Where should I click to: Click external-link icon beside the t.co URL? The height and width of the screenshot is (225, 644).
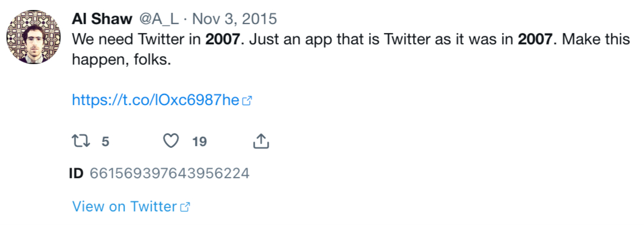tap(247, 101)
